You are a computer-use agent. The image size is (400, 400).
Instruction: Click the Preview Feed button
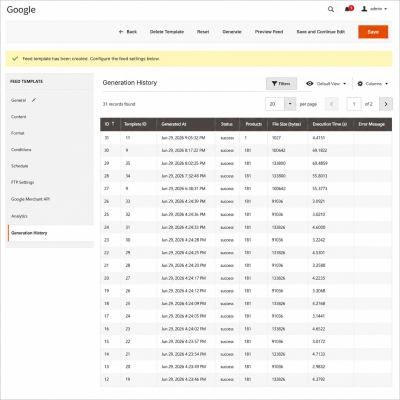pyautogui.click(x=269, y=32)
